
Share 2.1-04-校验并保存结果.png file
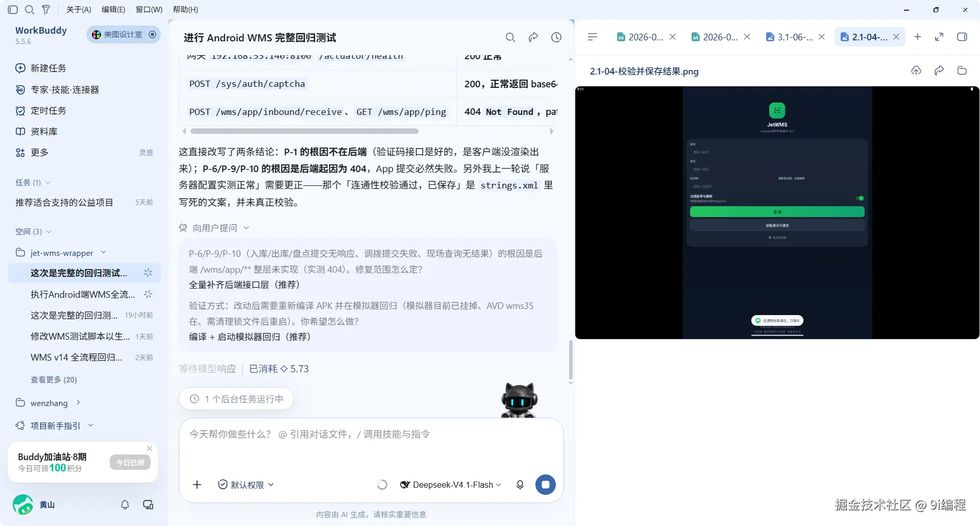click(939, 70)
